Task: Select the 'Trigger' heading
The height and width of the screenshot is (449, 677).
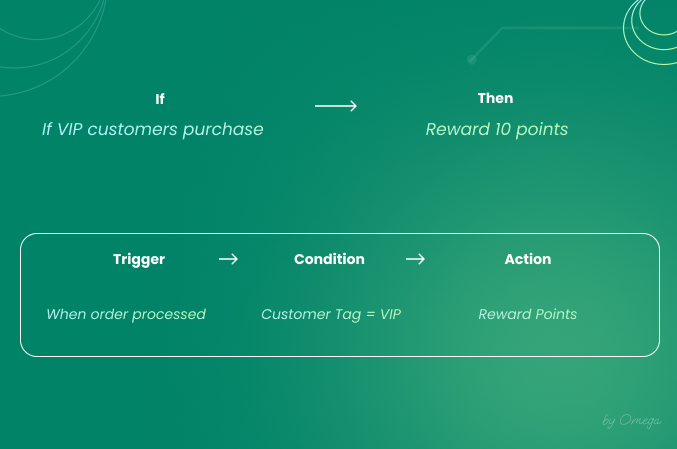Action: tap(139, 259)
